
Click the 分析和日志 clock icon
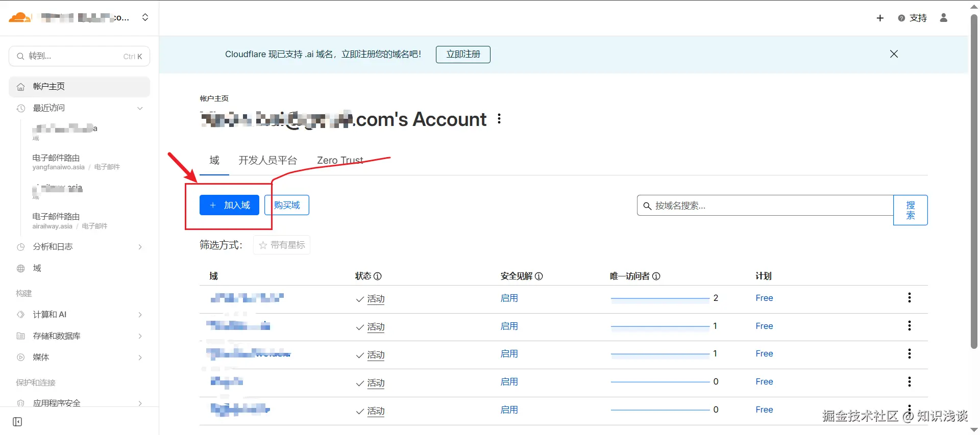21,247
